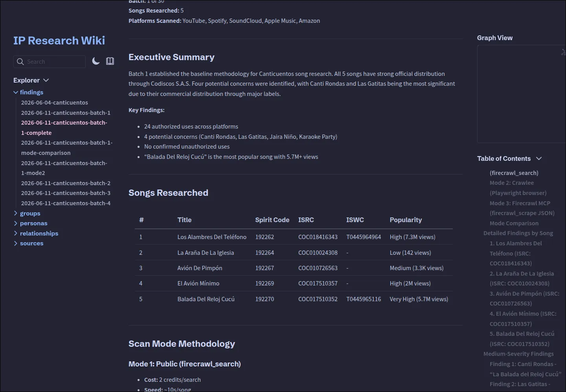The width and height of the screenshot is (566, 392).
Task: Jump to 1. Los Alambres Del Teléfono entry
Action: tap(516, 253)
